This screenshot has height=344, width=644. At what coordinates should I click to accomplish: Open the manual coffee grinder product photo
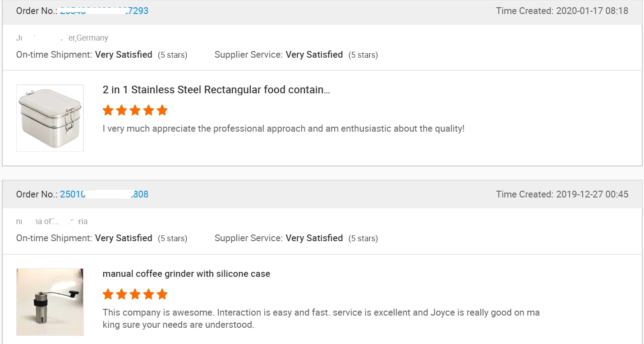[x=50, y=302]
